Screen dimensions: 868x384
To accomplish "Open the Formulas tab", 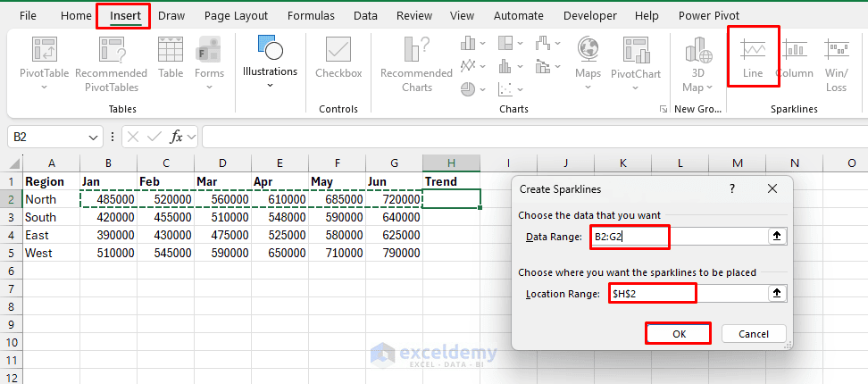I will tap(311, 15).
